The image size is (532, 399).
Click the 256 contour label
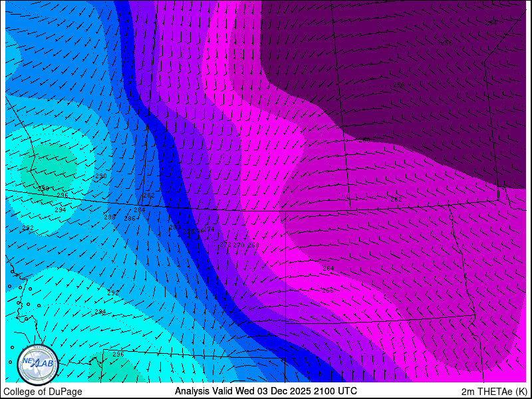447,43
